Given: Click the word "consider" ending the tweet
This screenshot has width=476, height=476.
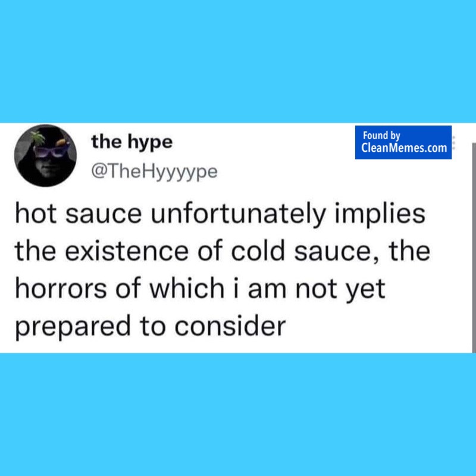Looking at the screenshot, I should (x=230, y=325).
